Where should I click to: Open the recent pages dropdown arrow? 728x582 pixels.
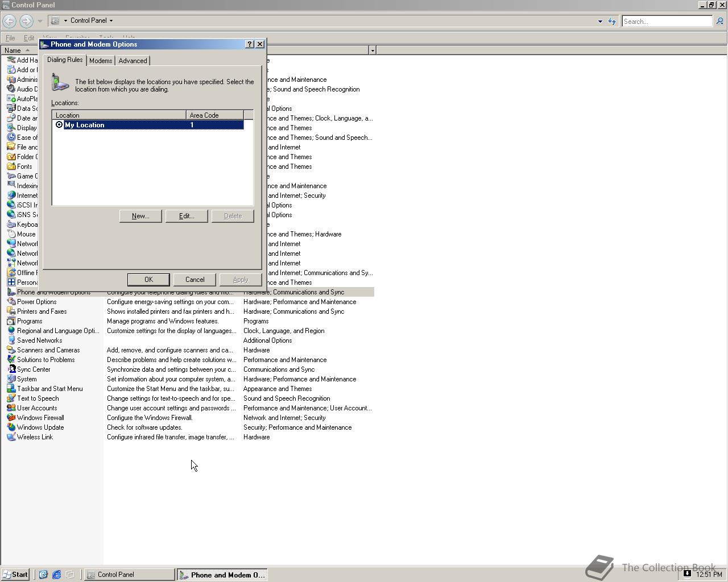40,21
